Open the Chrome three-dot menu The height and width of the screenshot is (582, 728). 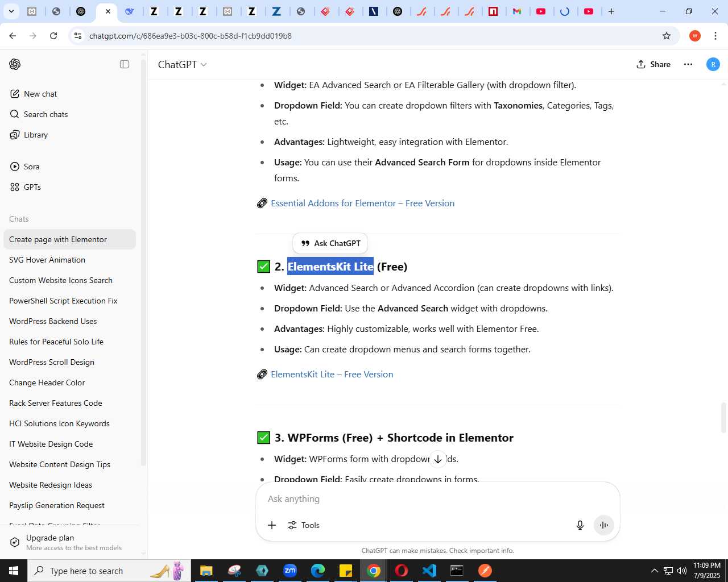pos(715,36)
